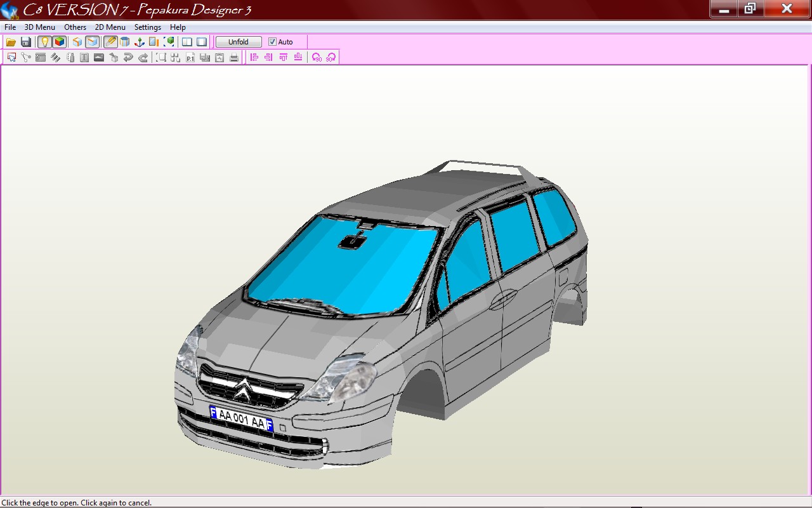
Task: Click the 3D axis orientation icon
Action: (x=140, y=42)
